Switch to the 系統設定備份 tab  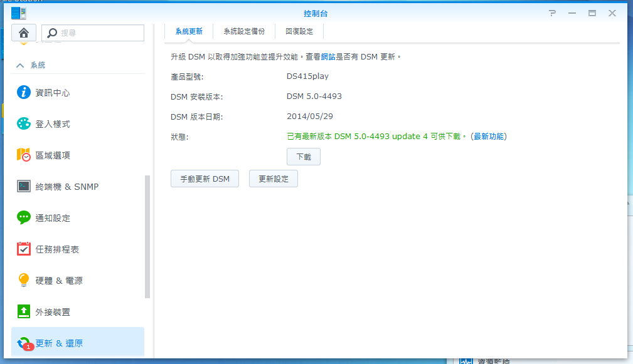tap(244, 31)
